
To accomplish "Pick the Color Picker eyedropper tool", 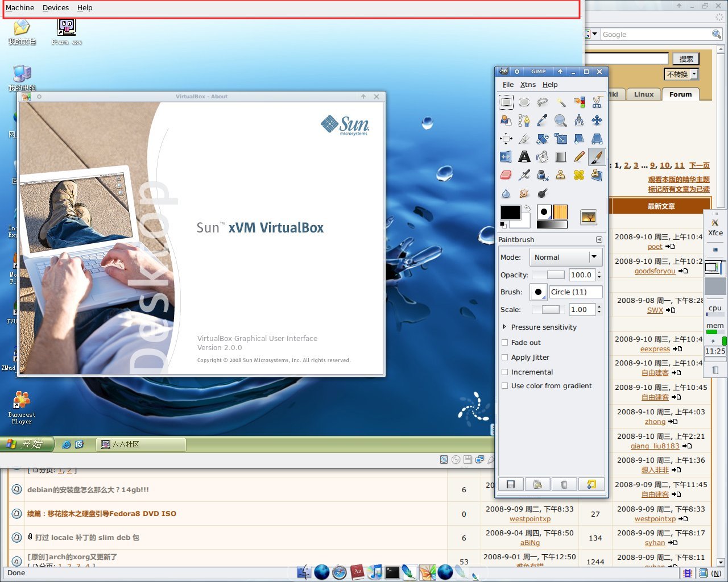I will coord(543,120).
